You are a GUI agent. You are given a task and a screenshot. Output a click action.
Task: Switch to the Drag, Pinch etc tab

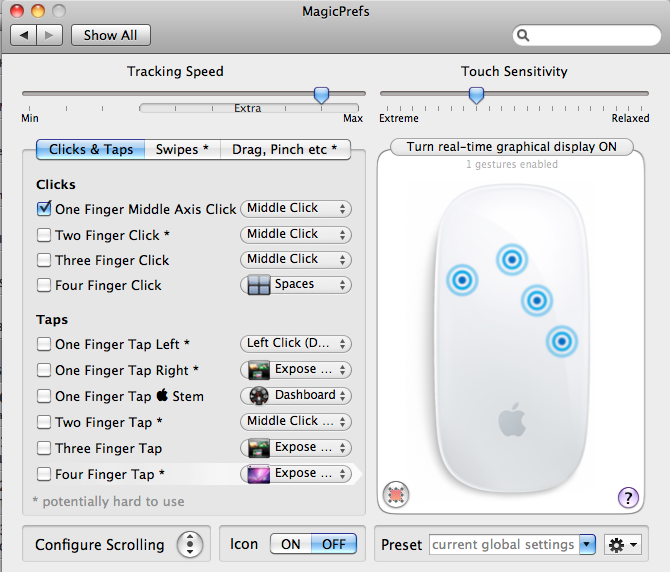pyautogui.click(x=285, y=150)
